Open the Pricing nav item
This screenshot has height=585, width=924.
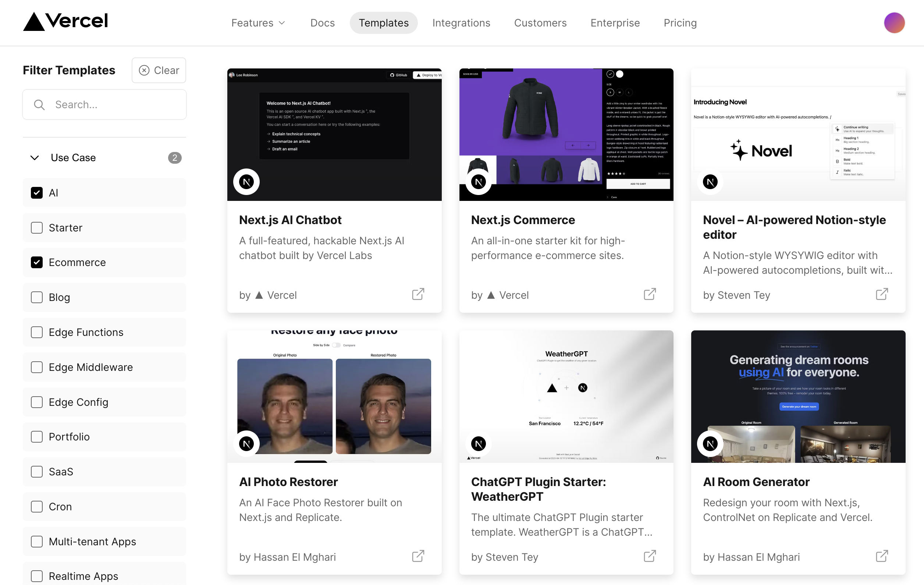[x=680, y=23]
